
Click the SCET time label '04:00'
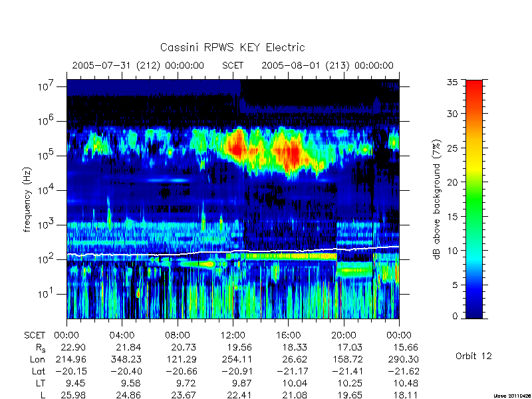(x=122, y=336)
